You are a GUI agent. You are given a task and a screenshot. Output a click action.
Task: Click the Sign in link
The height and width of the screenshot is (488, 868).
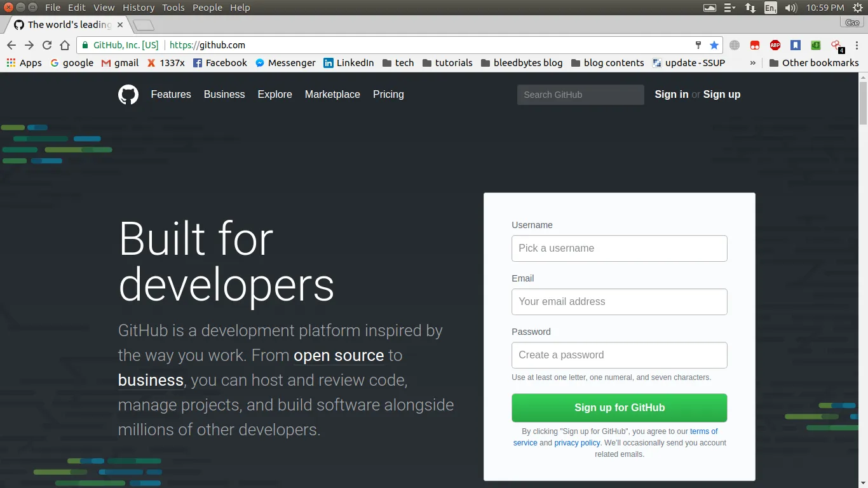(x=671, y=94)
